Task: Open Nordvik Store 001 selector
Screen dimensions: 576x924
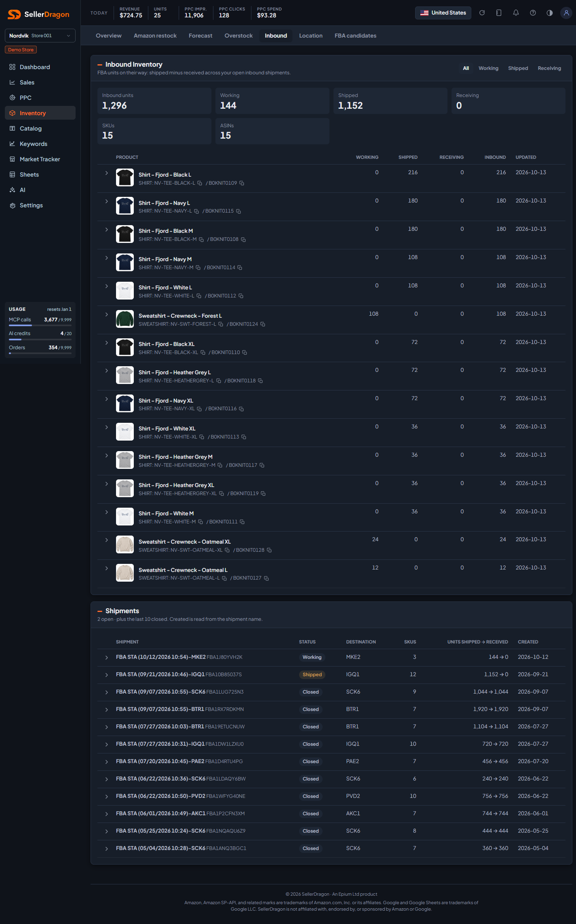Action: point(40,36)
